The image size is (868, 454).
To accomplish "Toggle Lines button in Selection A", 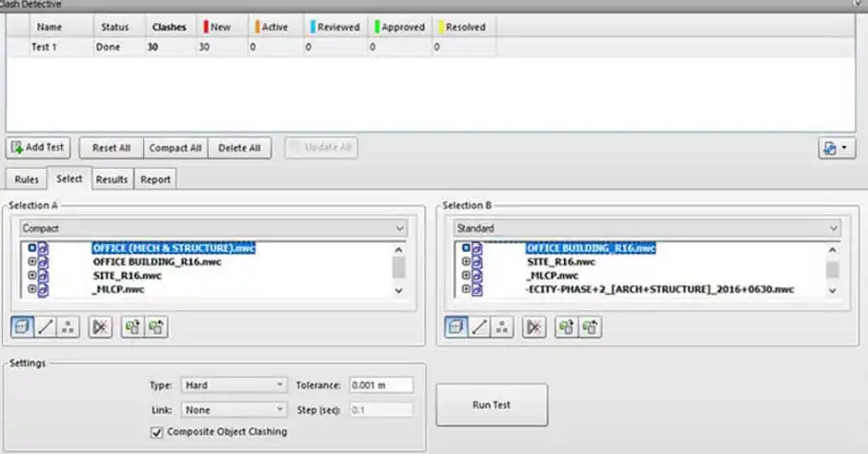I will [x=46, y=327].
